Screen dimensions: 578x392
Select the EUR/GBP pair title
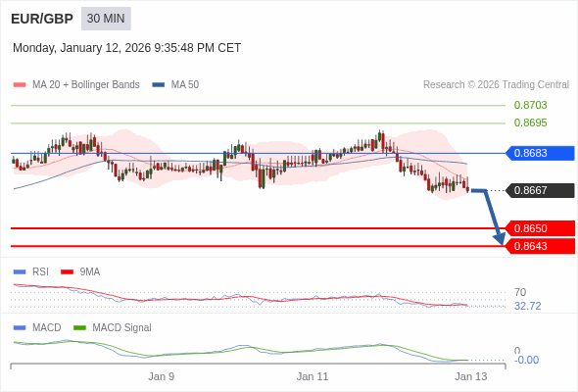click(42, 19)
